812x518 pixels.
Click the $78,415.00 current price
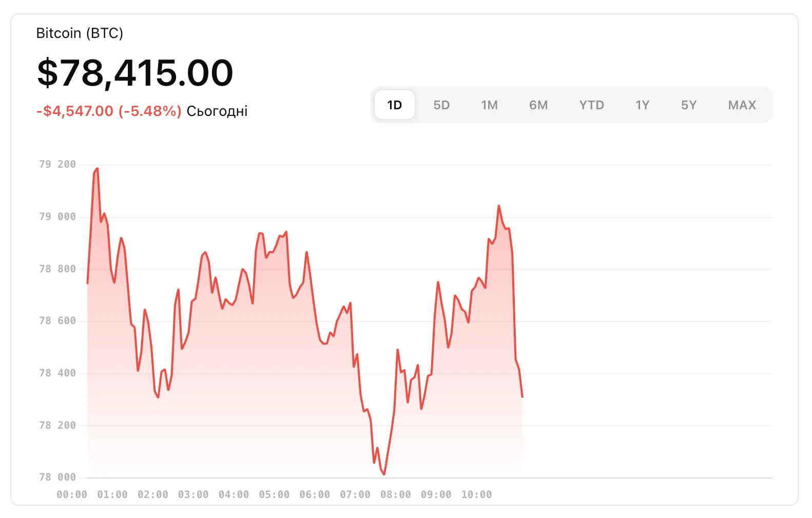click(x=135, y=73)
